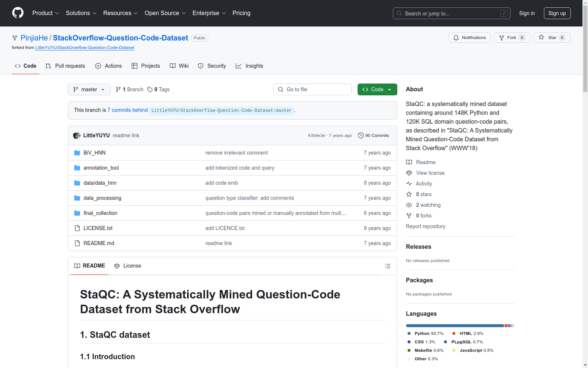Image resolution: width=588 pixels, height=368 pixels.
Task: Open the README outline list icon
Action: pyautogui.click(x=388, y=266)
